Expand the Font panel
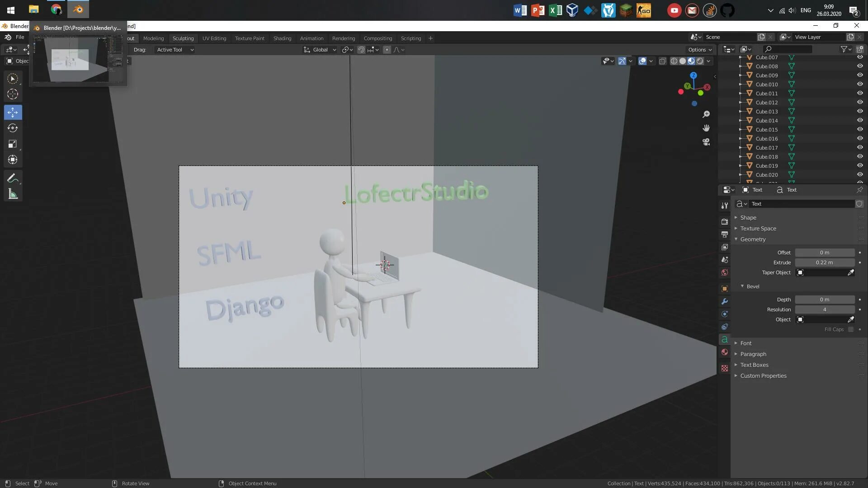Screen dimensions: 868x488 (746, 343)
